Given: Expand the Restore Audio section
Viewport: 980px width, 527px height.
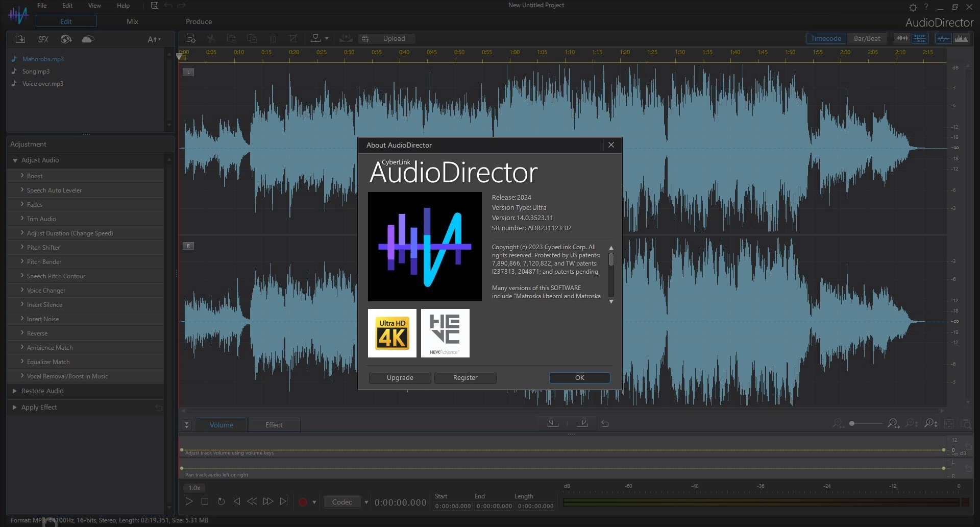Looking at the screenshot, I should (x=42, y=391).
